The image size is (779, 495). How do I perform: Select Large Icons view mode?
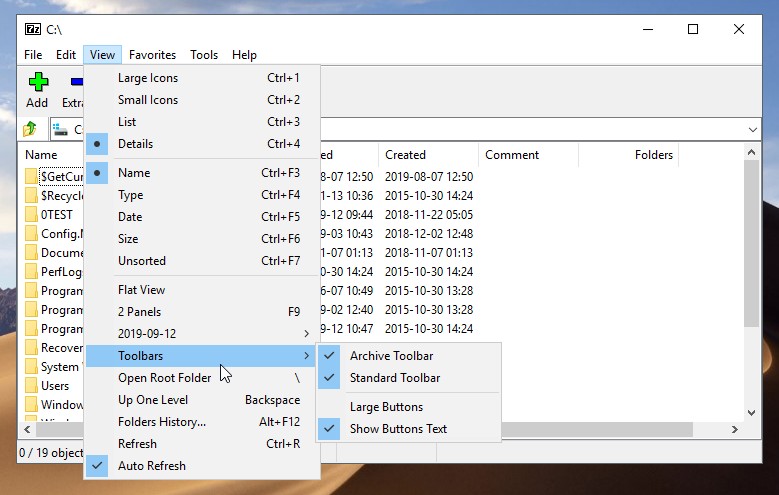[x=201, y=78]
